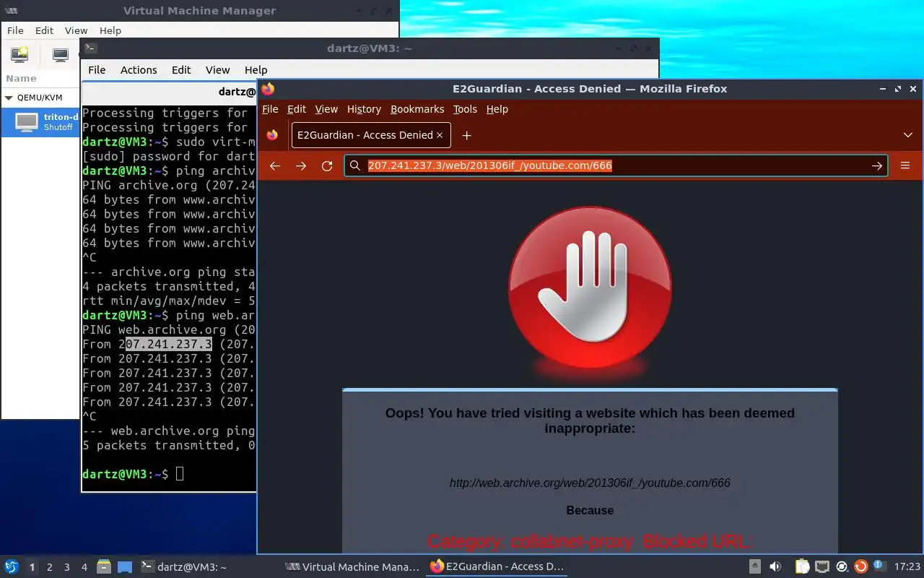Open Help menu in the terminal window

(x=256, y=70)
